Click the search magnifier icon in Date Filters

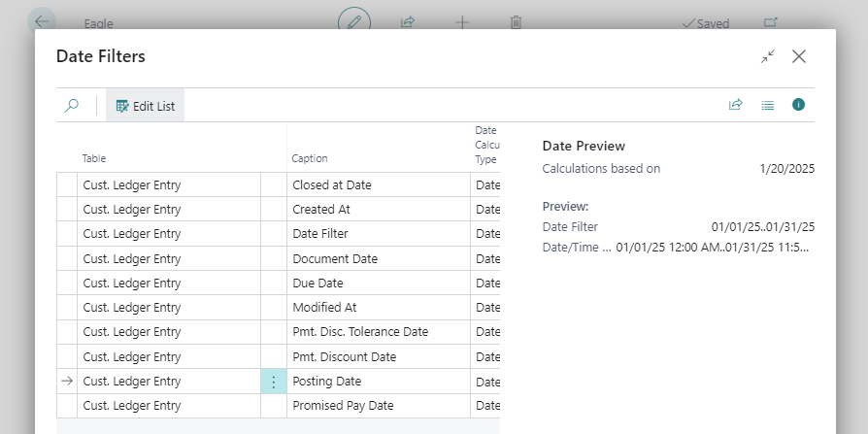(71, 106)
